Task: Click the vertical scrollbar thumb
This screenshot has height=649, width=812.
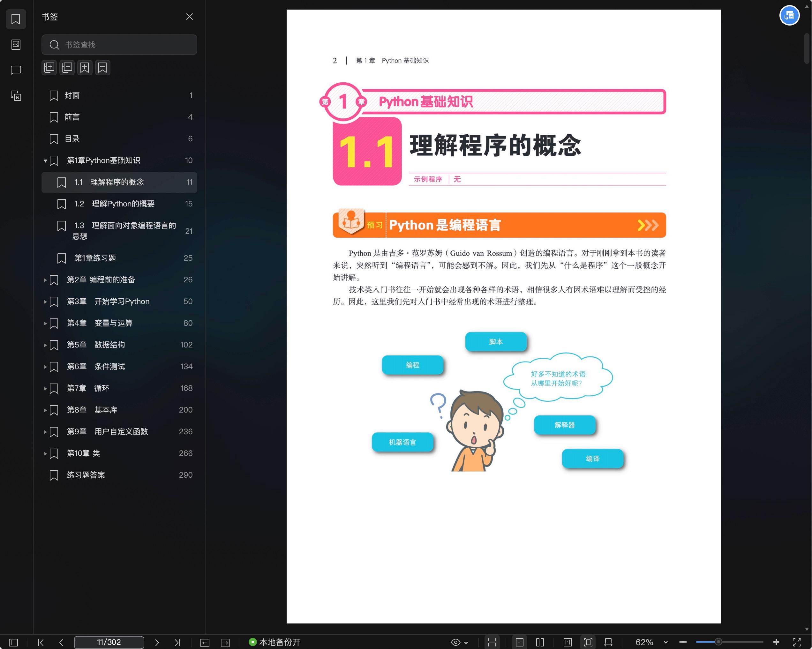Action: (x=807, y=49)
